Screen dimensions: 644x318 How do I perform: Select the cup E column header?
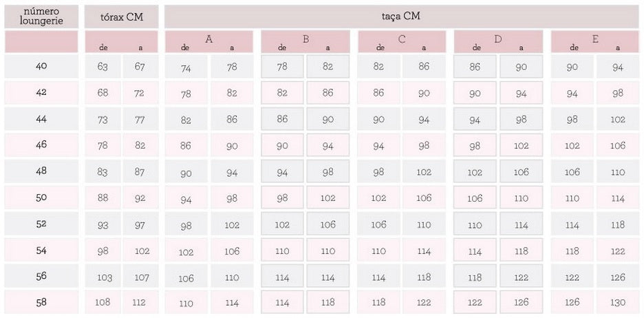[595, 42]
